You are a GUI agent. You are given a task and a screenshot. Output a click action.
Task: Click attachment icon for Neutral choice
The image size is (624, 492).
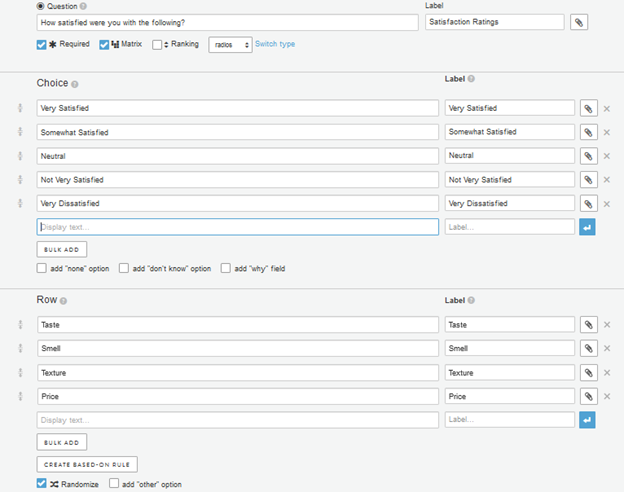[588, 156]
